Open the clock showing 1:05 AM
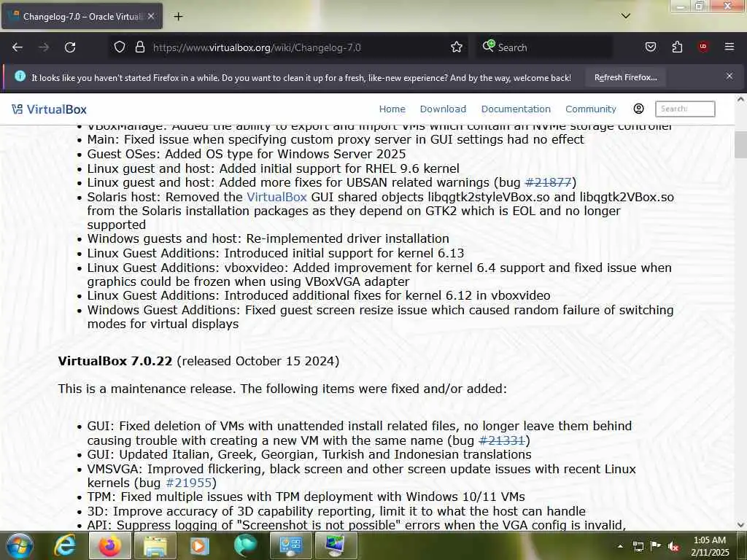Screen dimensions: 747x560 coord(710,546)
